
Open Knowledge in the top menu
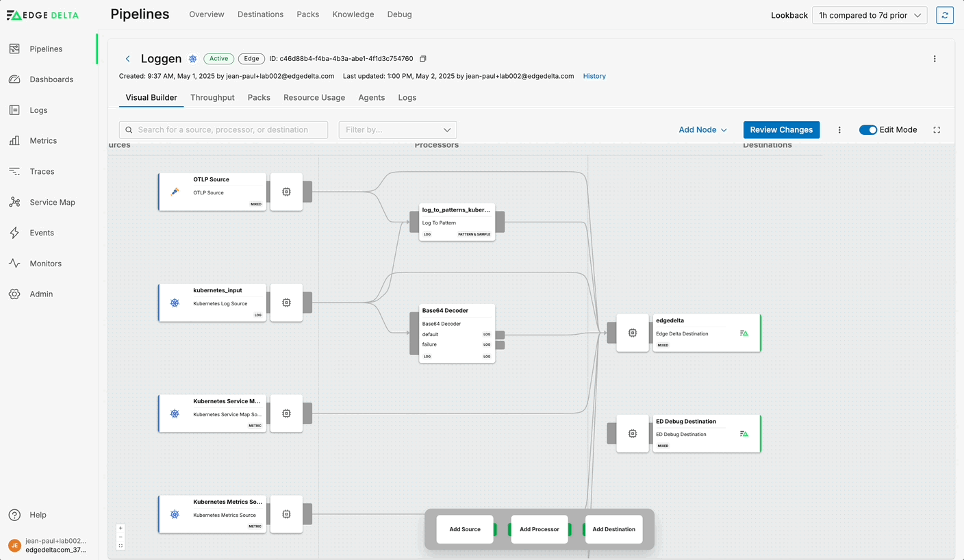(x=353, y=14)
